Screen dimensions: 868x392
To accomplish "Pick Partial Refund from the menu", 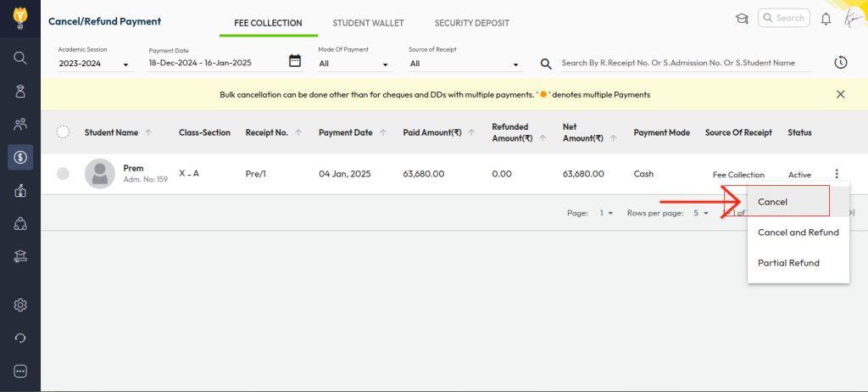I will point(788,263).
